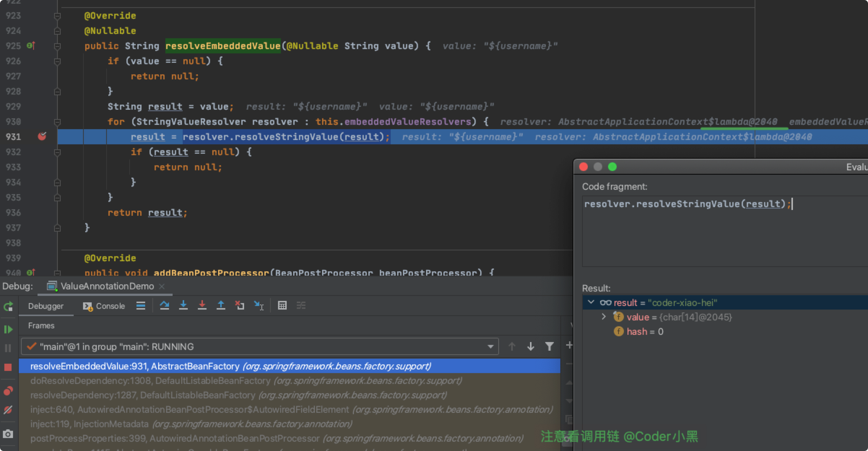
Task: Click return result statement on line 936
Action: pyautogui.click(x=147, y=213)
